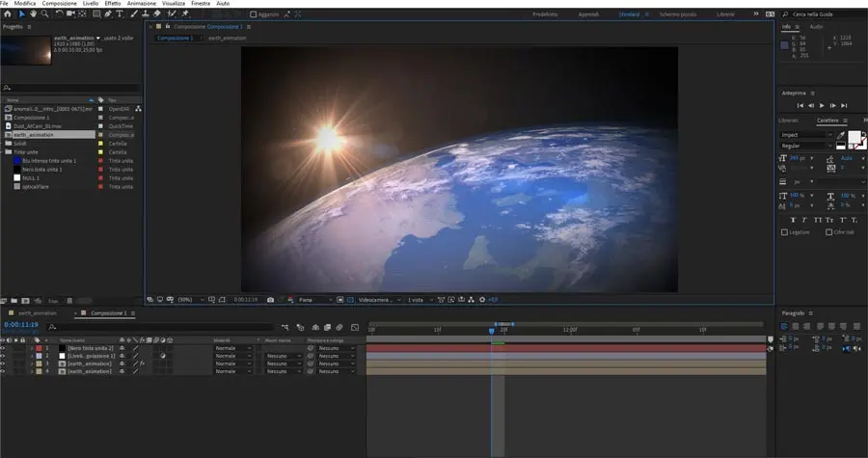Expand the Solidi folder in Project
Screen dimensions: 868x458
coord(3,144)
